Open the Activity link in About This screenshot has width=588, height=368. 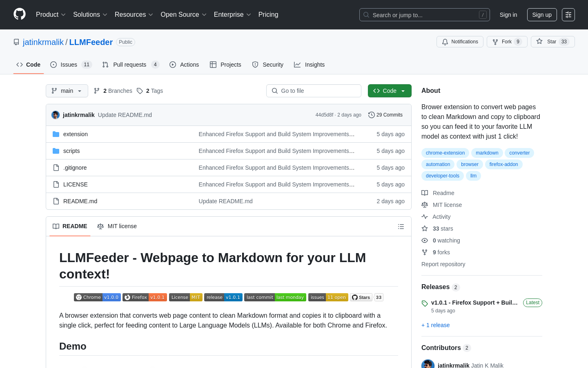436,217
